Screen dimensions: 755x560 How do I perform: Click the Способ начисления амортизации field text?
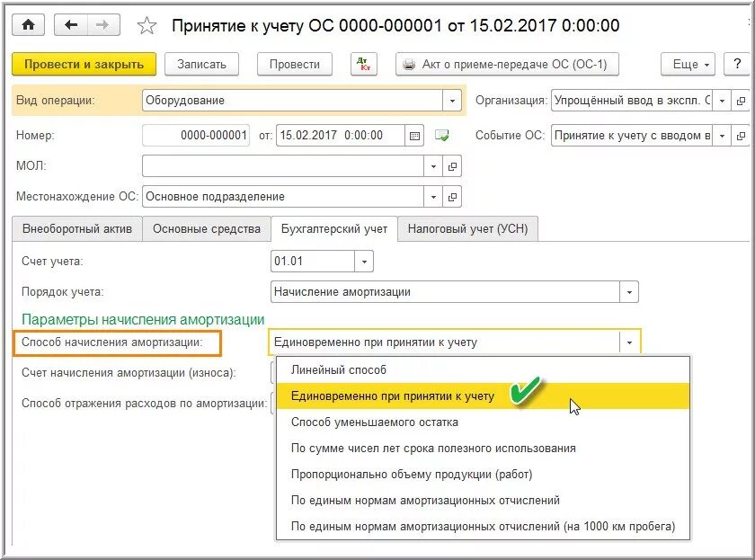coord(444,342)
